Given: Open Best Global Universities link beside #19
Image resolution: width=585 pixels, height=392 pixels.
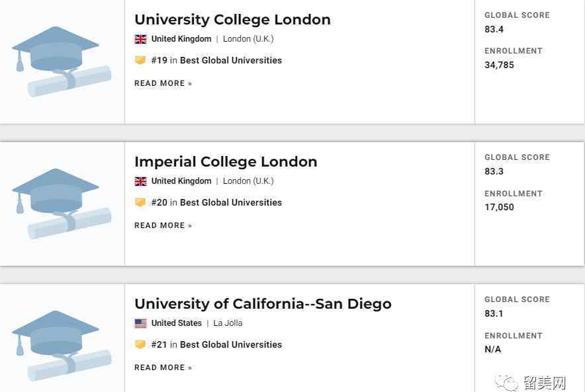Looking at the screenshot, I should tap(231, 60).
